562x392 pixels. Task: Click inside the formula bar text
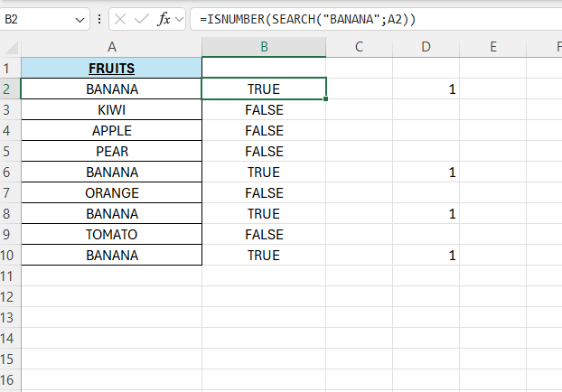[x=361, y=19]
